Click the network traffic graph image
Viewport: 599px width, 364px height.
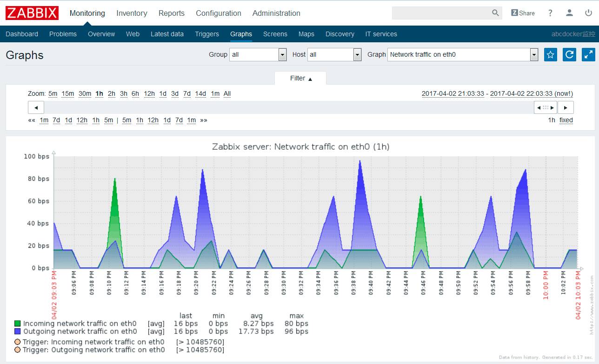point(301,249)
